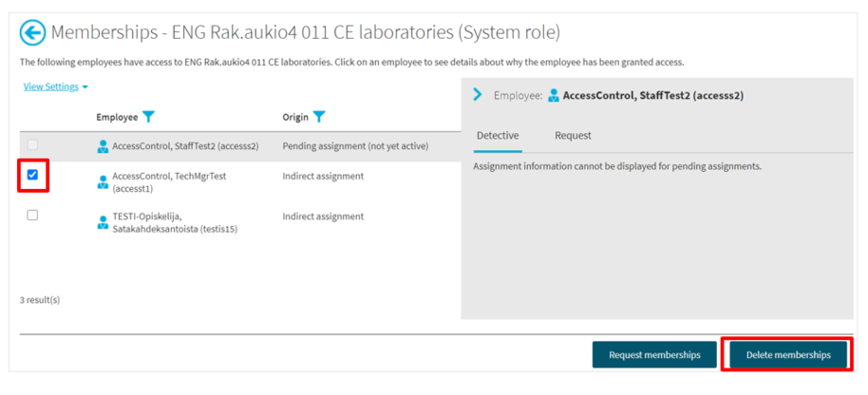Sort by the Employee column header
This screenshot has width=868, height=395.
[116, 118]
